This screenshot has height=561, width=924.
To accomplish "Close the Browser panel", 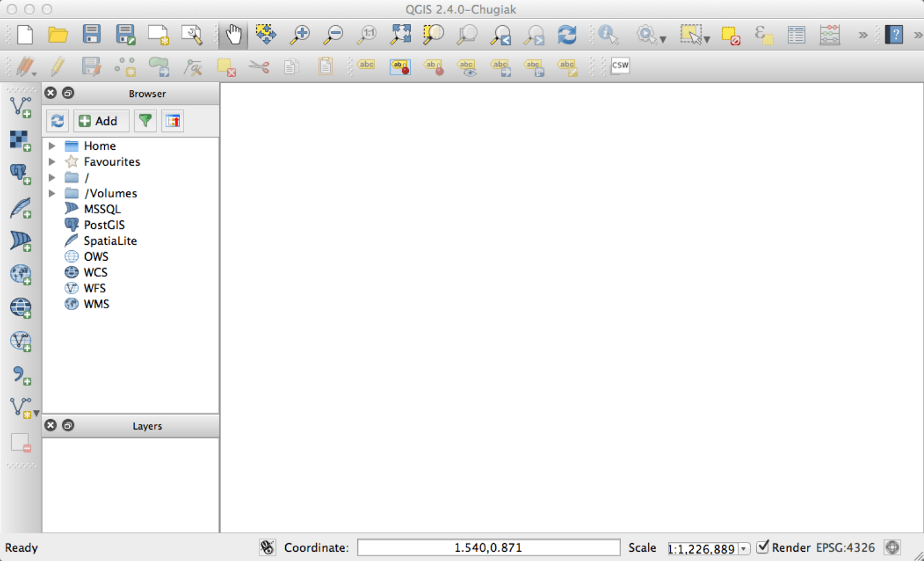I will tap(51, 93).
